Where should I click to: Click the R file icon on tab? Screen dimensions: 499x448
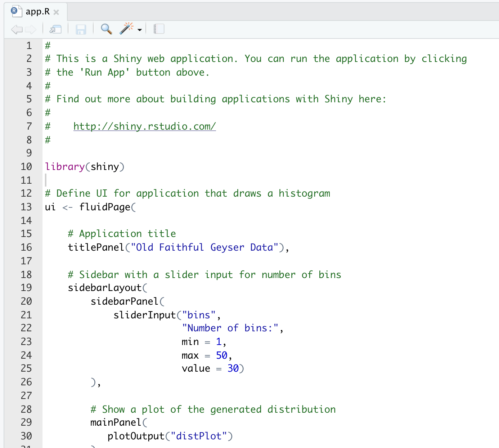click(15, 12)
